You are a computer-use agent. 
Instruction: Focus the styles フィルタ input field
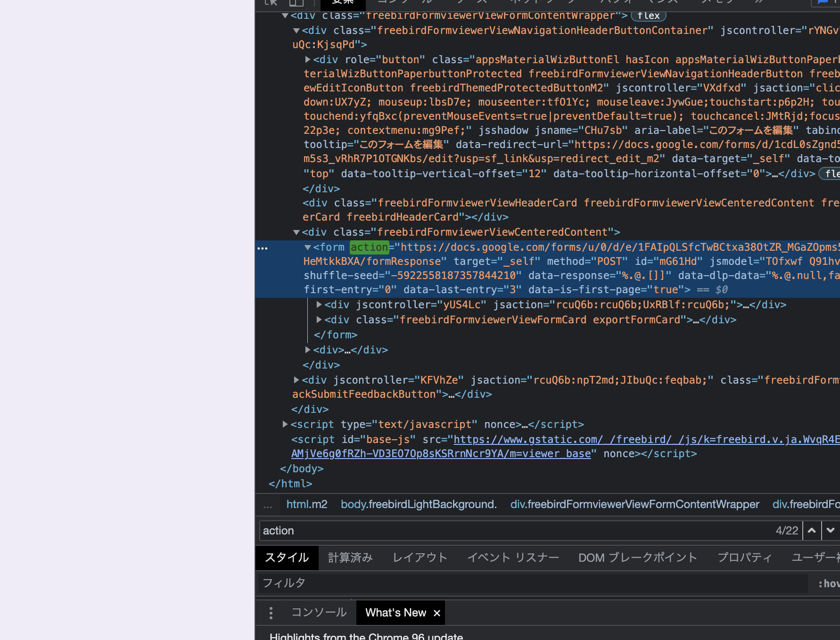pos(533,583)
